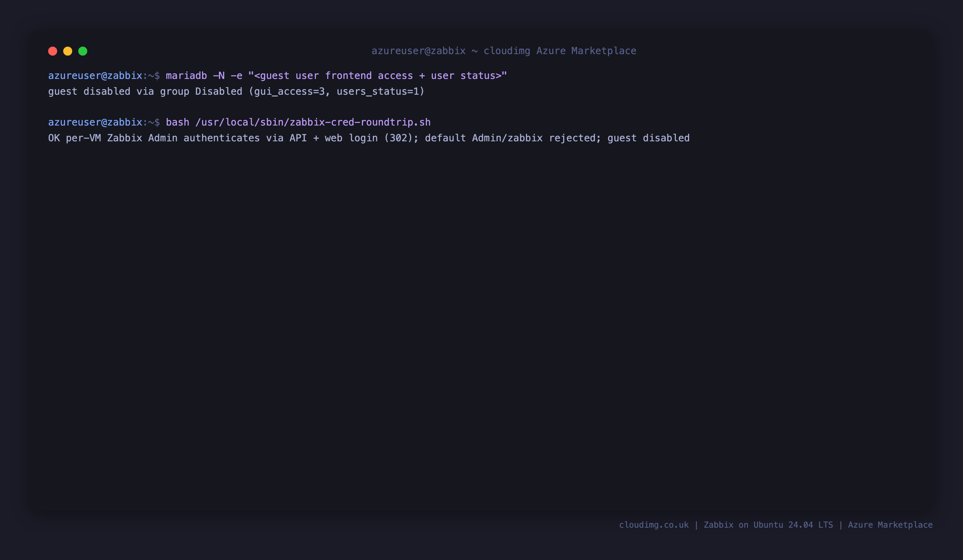The height and width of the screenshot is (560, 963).
Task: Click the first 'azureuser@zabbix' prompt before mariadb
Action: point(95,76)
